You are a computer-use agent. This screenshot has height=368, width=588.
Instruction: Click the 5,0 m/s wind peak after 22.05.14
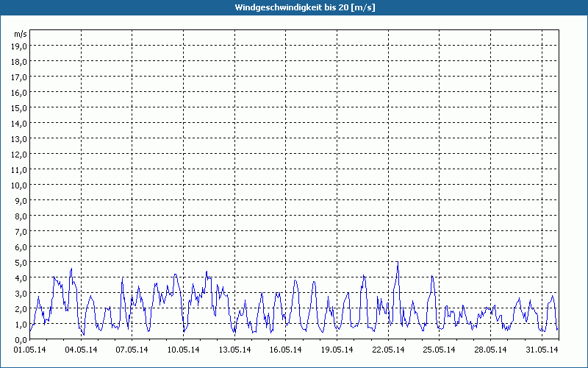tap(398, 262)
